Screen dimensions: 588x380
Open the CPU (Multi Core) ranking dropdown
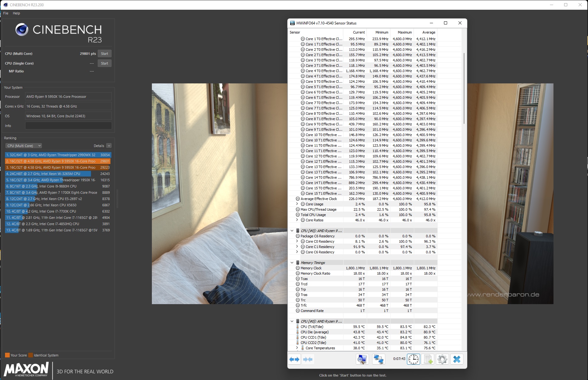pos(24,146)
